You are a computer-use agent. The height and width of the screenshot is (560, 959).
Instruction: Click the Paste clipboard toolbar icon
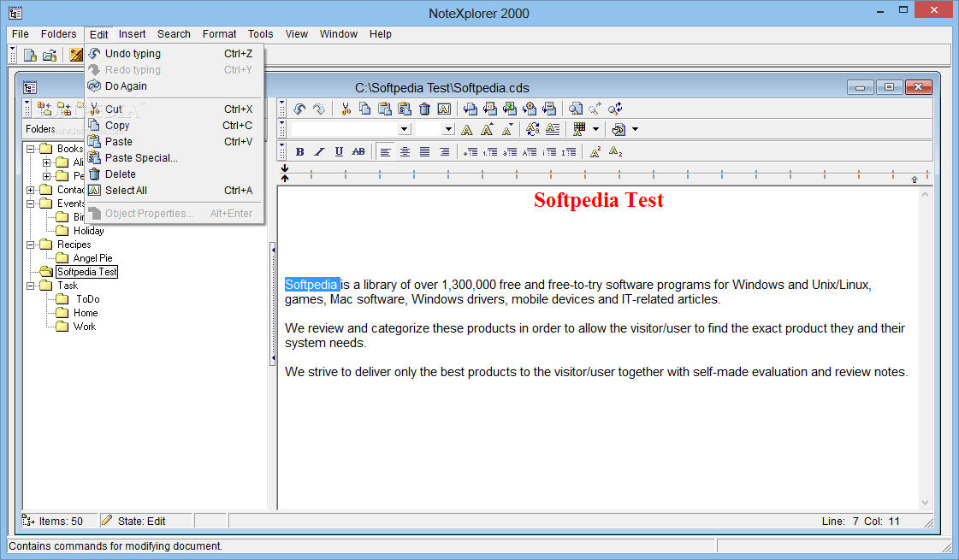tap(385, 109)
